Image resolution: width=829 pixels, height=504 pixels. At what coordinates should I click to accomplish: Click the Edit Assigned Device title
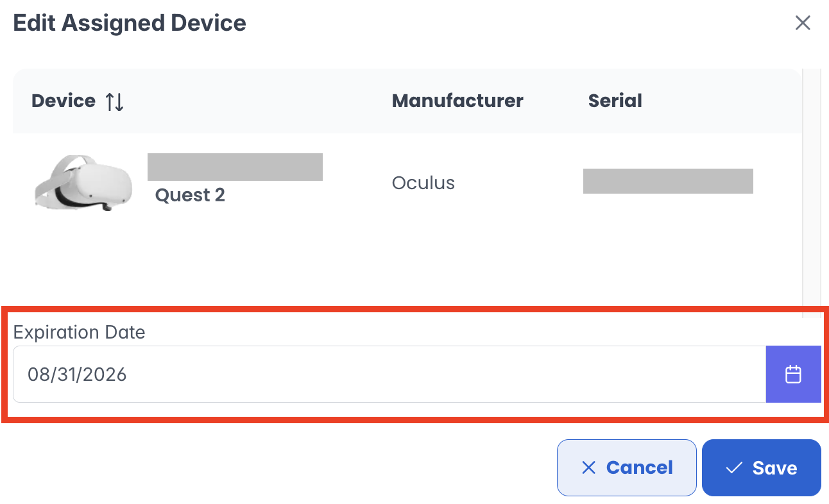click(130, 24)
